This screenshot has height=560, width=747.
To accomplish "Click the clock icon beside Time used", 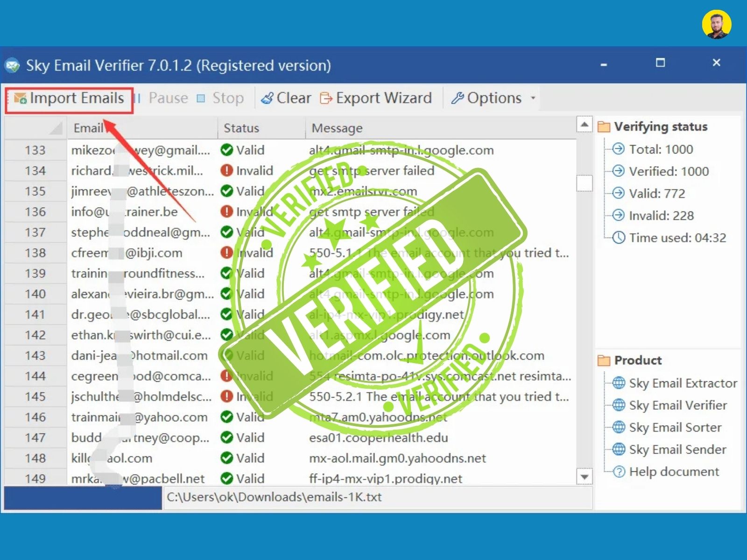I will (618, 238).
